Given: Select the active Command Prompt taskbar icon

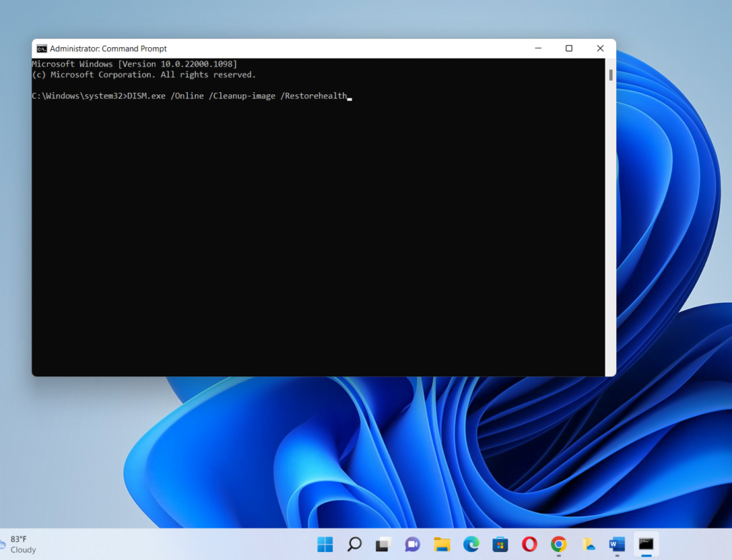Looking at the screenshot, I should click(x=647, y=544).
